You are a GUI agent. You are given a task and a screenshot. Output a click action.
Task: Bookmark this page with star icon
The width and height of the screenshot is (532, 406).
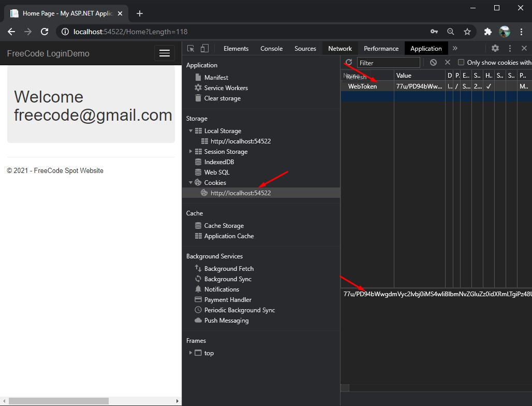(467, 32)
